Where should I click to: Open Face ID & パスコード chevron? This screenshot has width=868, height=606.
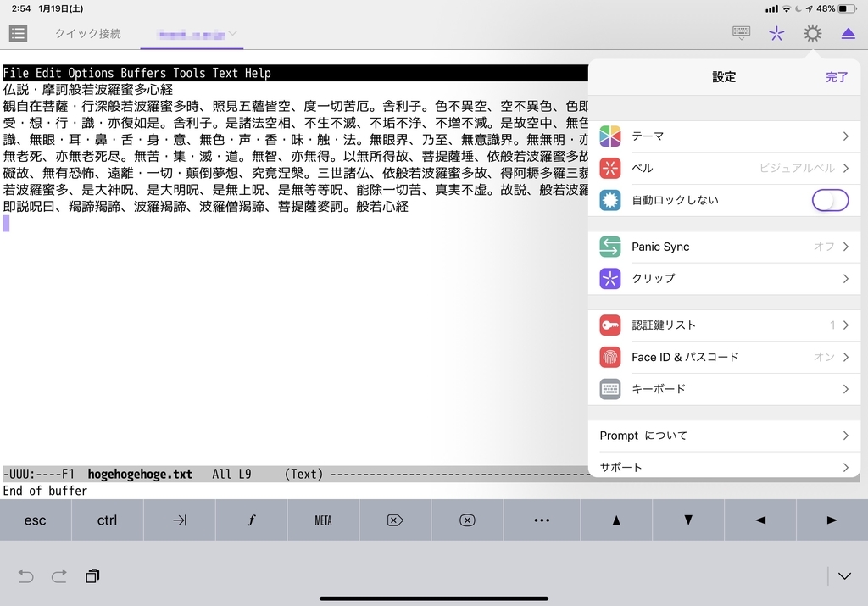point(845,358)
